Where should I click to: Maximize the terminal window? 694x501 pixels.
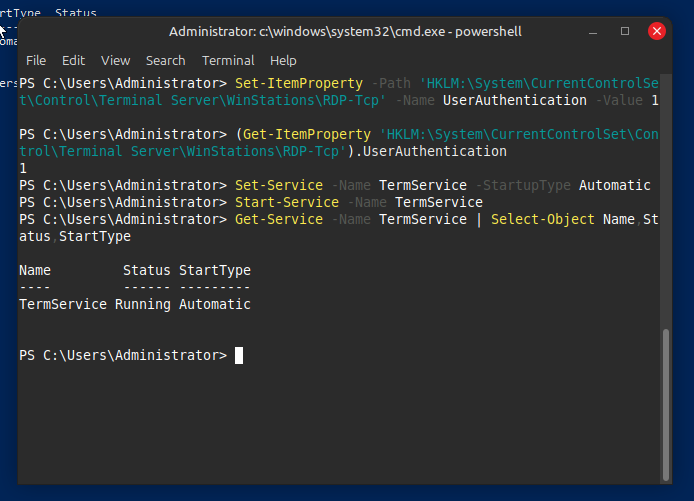click(x=625, y=31)
